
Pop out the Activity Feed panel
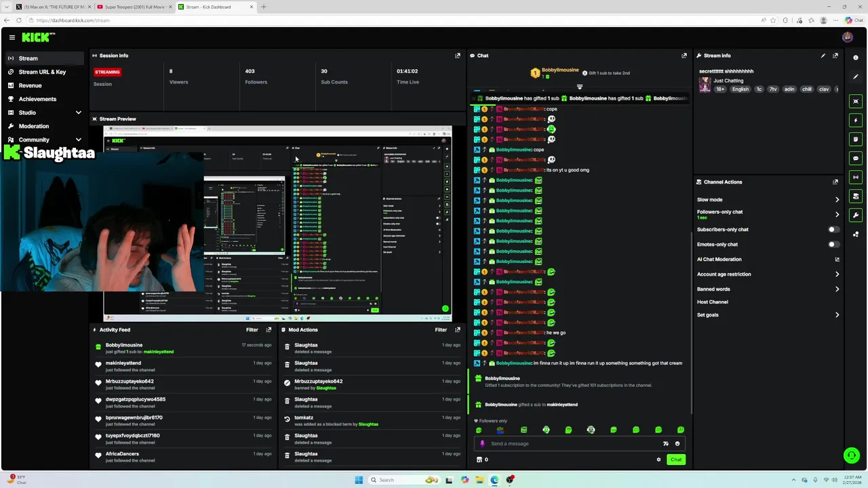click(x=269, y=329)
